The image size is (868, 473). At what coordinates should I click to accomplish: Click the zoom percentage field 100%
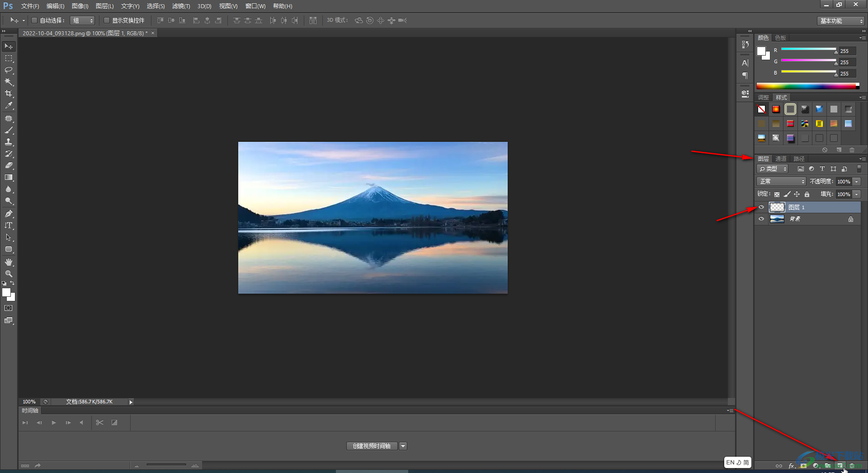(x=29, y=402)
